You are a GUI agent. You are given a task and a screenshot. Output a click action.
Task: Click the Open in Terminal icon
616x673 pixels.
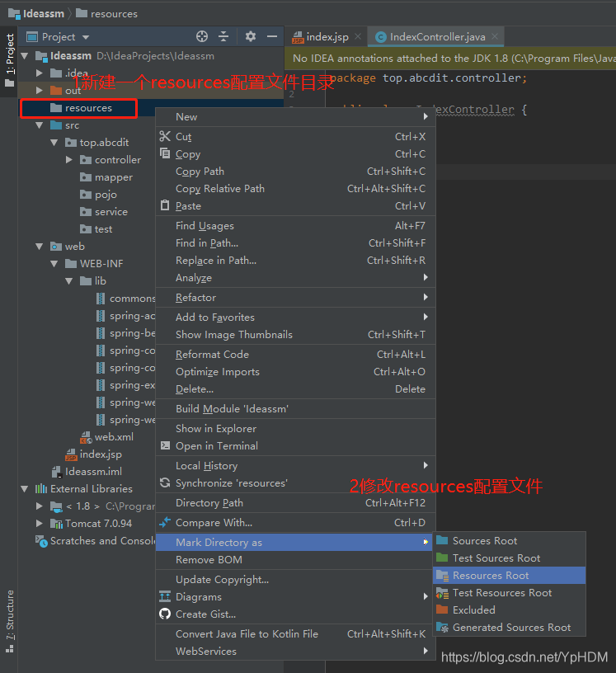(x=165, y=445)
